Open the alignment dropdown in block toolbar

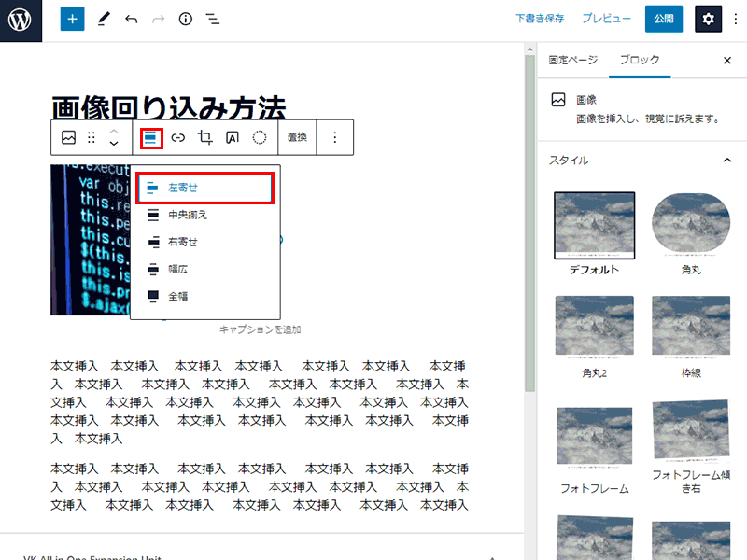coord(151,137)
